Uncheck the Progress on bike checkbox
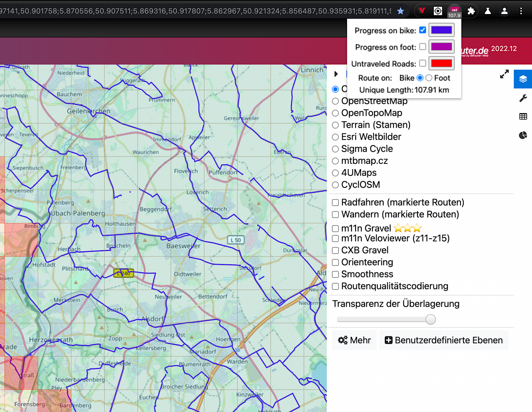Image resolution: width=532 pixels, height=412 pixels. tap(423, 30)
